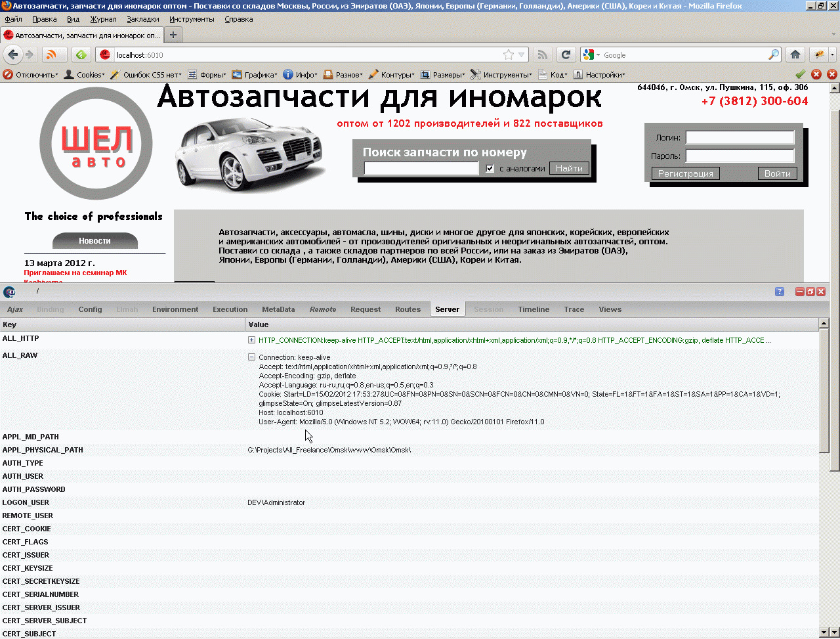Image resolution: width=840 pixels, height=639 pixels.
Task: Open the address bar history dropdown arrow
Action: tap(522, 55)
